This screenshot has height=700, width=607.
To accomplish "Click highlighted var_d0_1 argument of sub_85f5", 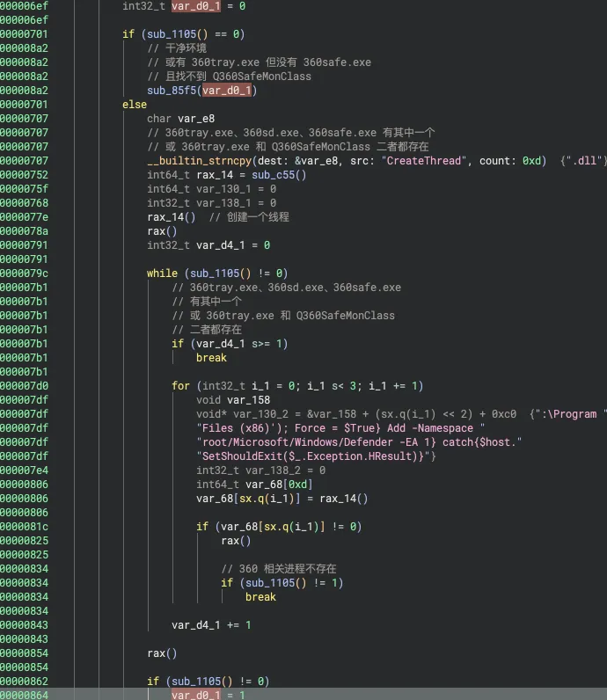I will (227, 91).
